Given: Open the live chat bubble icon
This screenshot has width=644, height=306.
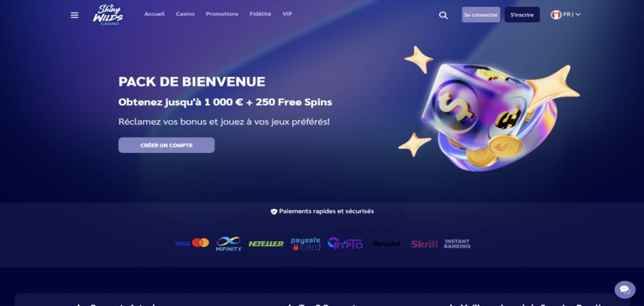Looking at the screenshot, I should [625, 290].
